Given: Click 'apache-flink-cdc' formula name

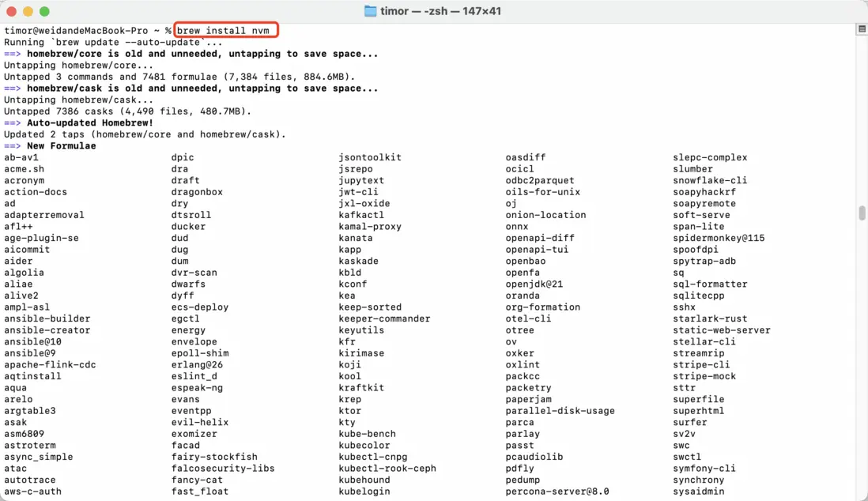Looking at the screenshot, I should 50,365.
